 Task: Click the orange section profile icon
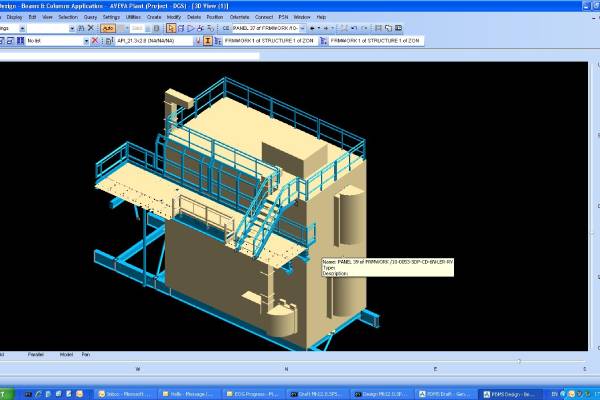coord(208,41)
